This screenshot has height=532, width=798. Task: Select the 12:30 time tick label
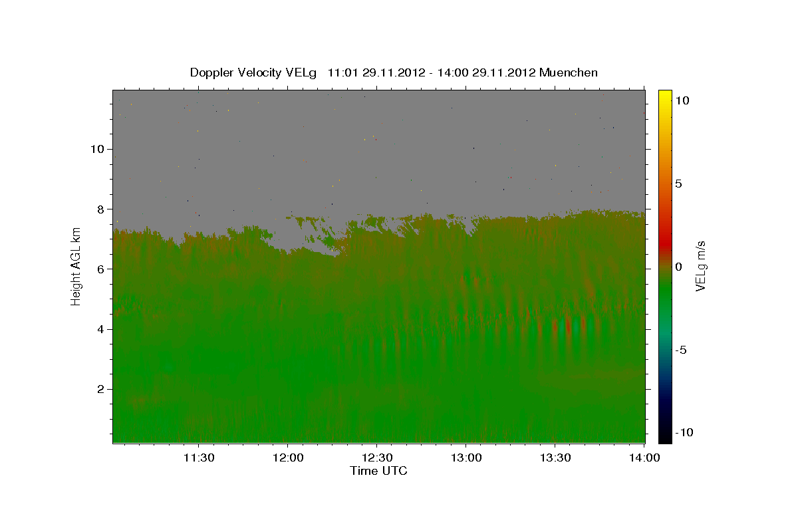point(376,458)
